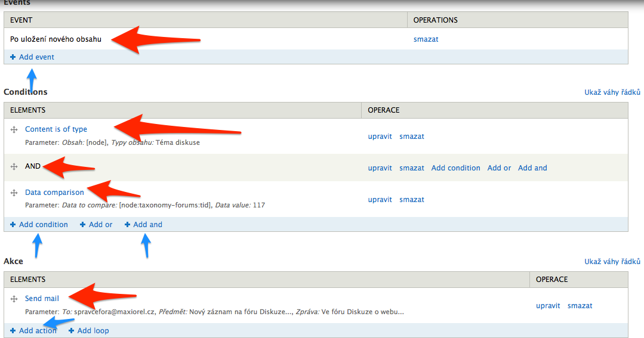Show row weights for the Conditions table
The height and width of the screenshot is (338, 644).
click(x=612, y=92)
